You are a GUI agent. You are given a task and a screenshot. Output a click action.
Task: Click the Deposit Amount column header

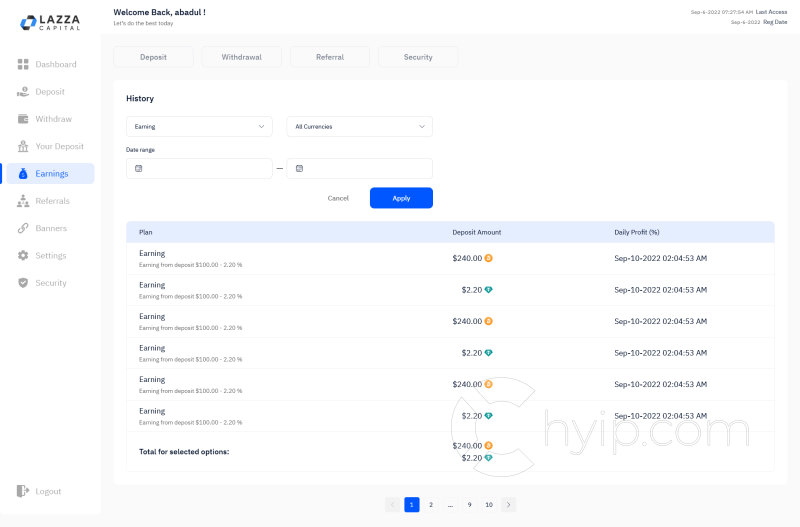click(x=477, y=232)
